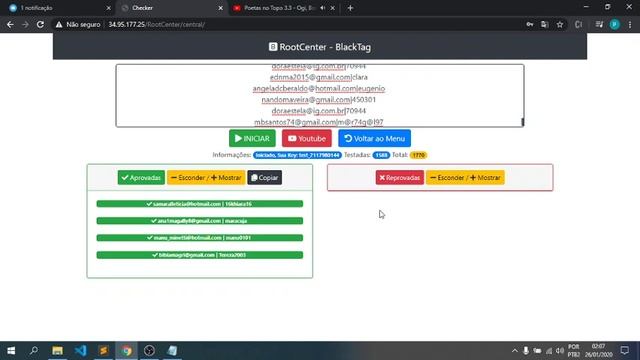
Task: Expand the hidden system tray icons
Action: pyautogui.click(x=514, y=351)
